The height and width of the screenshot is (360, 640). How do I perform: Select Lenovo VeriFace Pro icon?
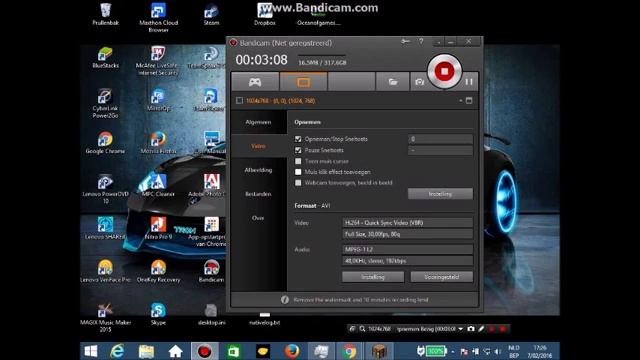point(105,271)
